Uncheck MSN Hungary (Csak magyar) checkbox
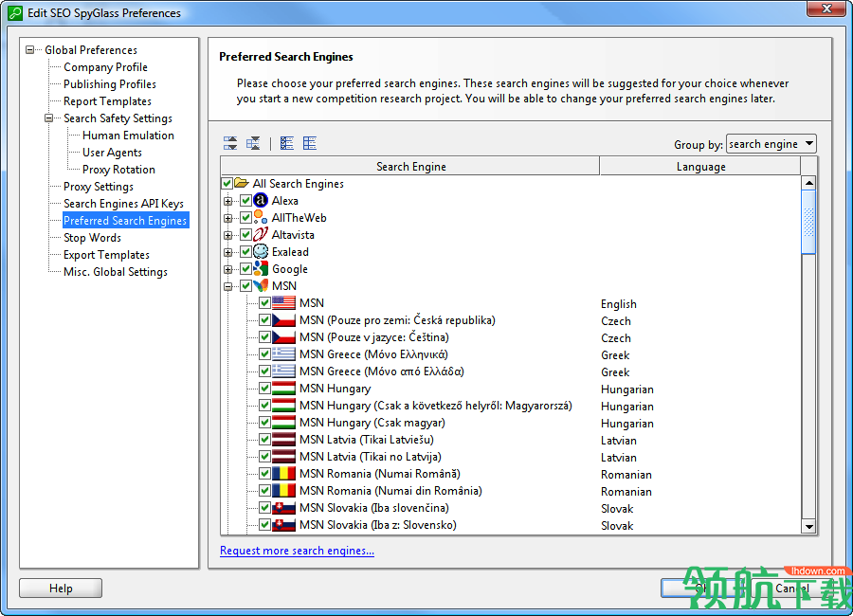 (265, 423)
